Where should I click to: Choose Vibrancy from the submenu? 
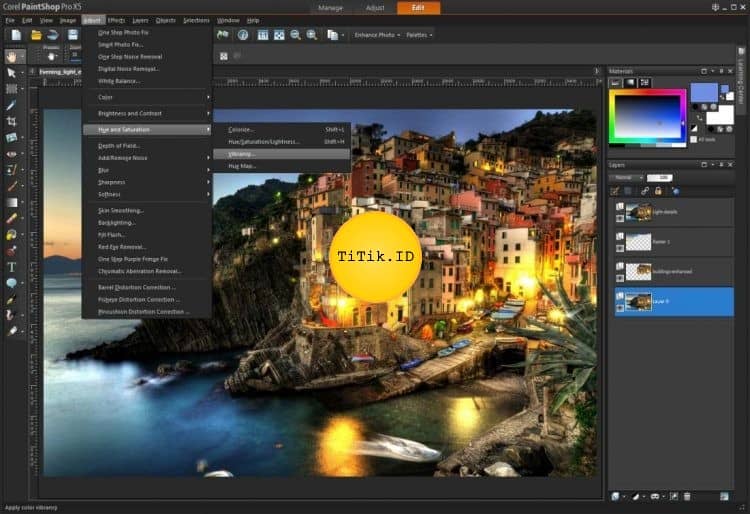click(242, 154)
